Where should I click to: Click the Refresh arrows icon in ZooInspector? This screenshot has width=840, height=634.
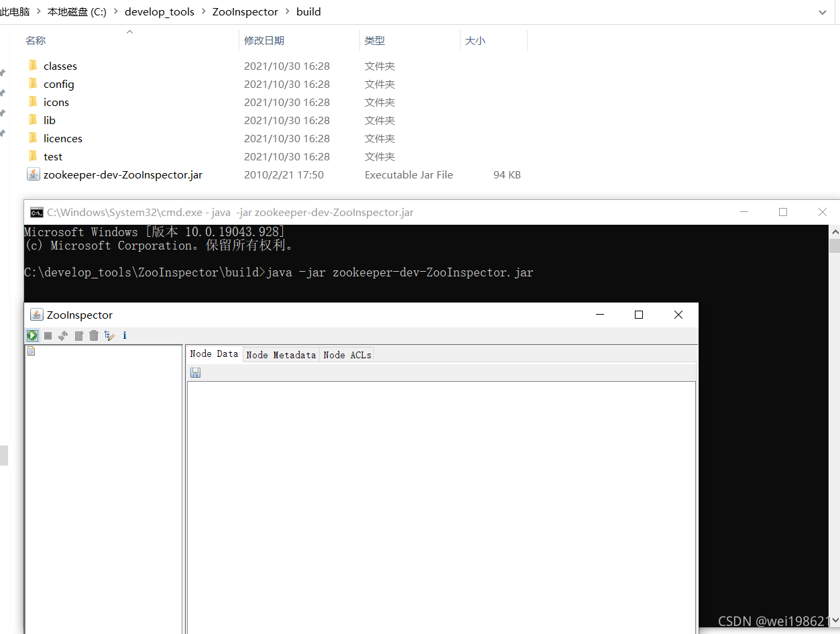[63, 335]
